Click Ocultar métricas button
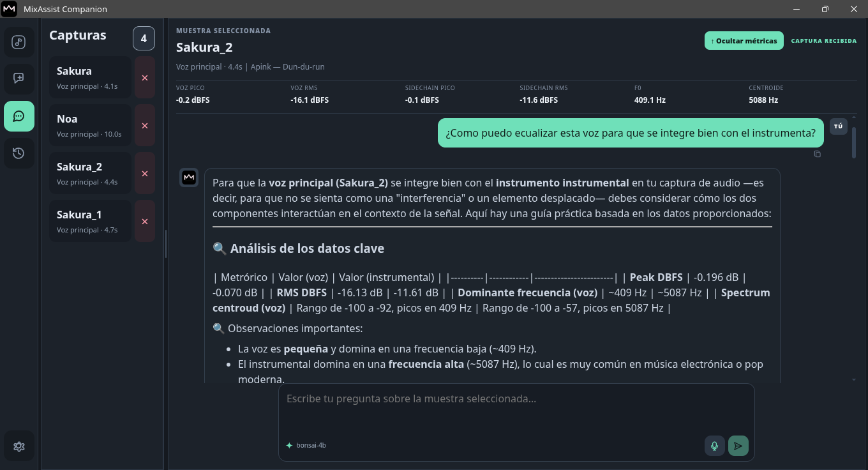 744,41
